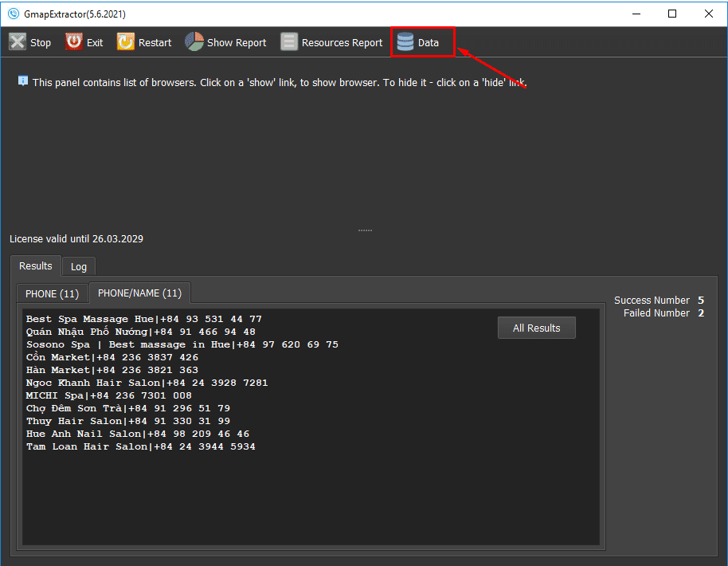Minimize the GmapExtractor window
This screenshot has height=566, width=728.
pos(636,14)
